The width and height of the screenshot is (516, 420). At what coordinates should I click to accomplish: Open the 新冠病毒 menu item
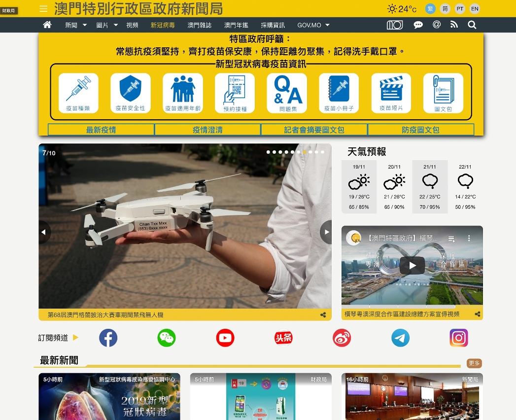(163, 25)
